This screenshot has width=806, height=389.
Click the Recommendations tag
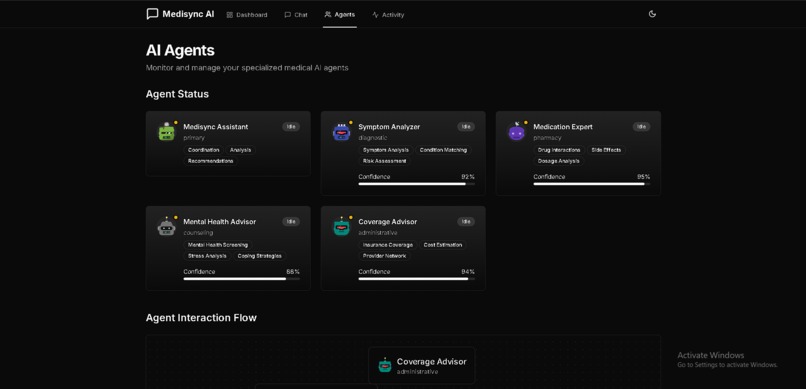click(210, 161)
